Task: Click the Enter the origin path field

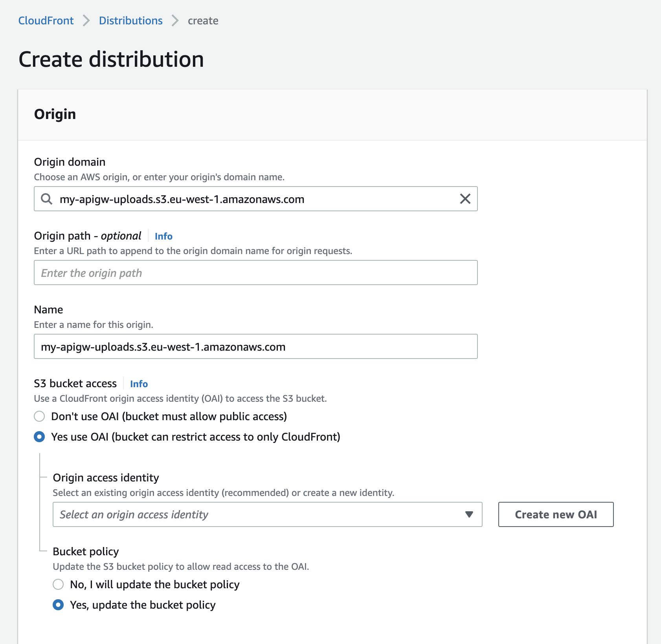Action: pos(256,273)
